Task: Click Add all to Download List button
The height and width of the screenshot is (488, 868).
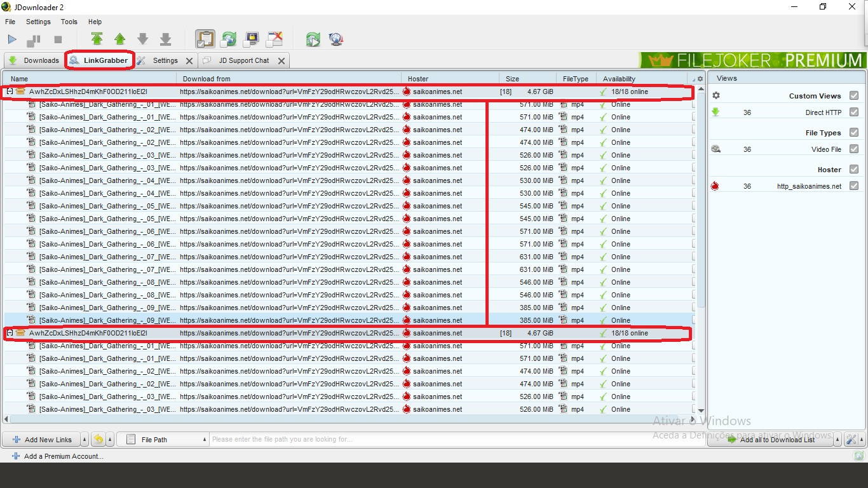Action: point(771,440)
